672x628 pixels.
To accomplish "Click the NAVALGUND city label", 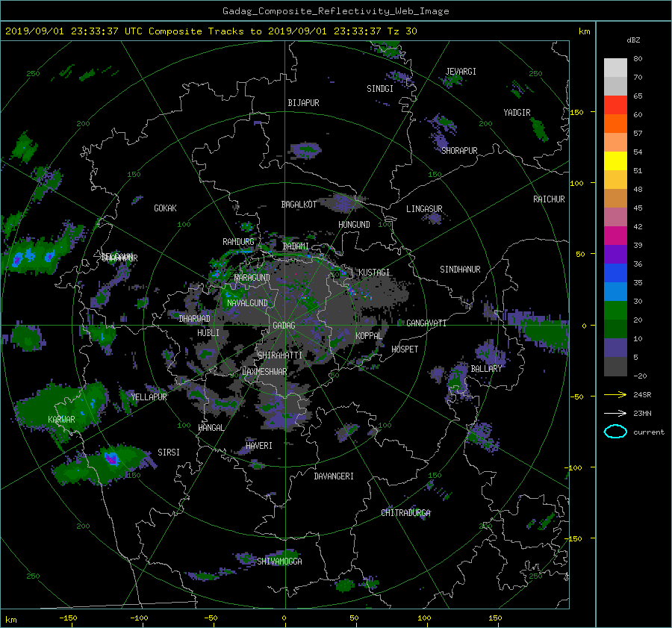I will (x=247, y=303).
